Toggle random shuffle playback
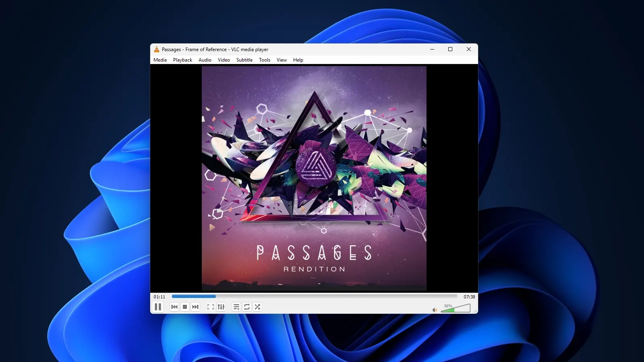Viewport: 644px width, 362px height. coord(257,307)
